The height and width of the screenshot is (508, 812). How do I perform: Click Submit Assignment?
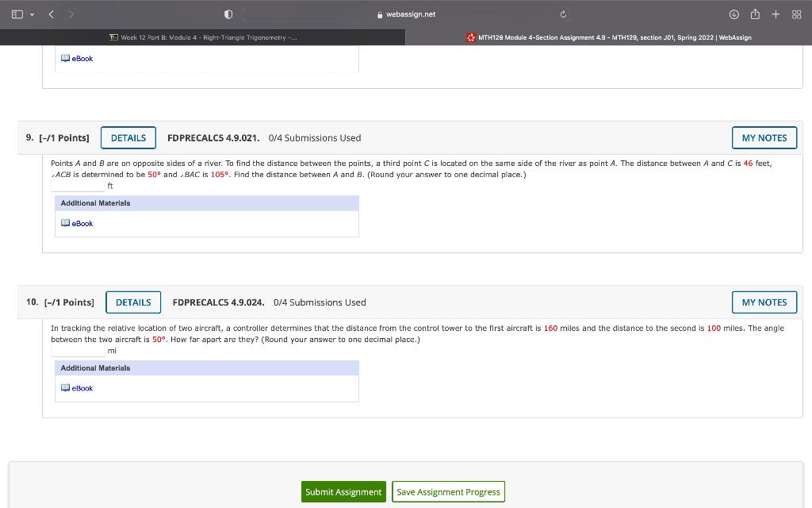point(343,491)
